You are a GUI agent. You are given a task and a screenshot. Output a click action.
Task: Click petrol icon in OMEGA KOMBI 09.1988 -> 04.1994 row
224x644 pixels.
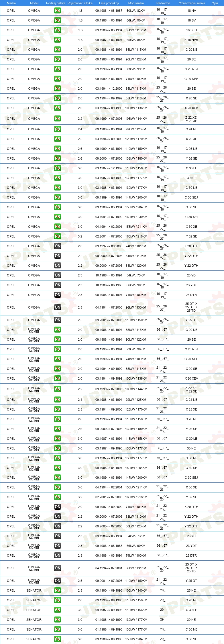click(x=57, y=468)
